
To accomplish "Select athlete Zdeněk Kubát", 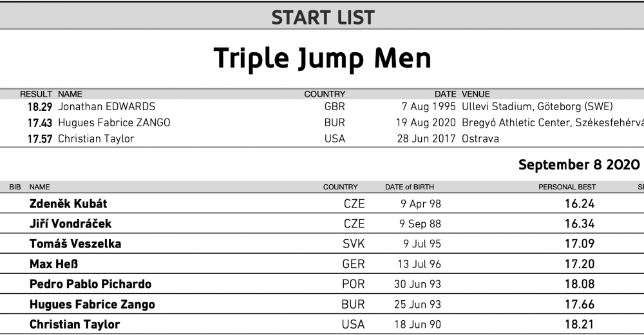I will (68, 204).
